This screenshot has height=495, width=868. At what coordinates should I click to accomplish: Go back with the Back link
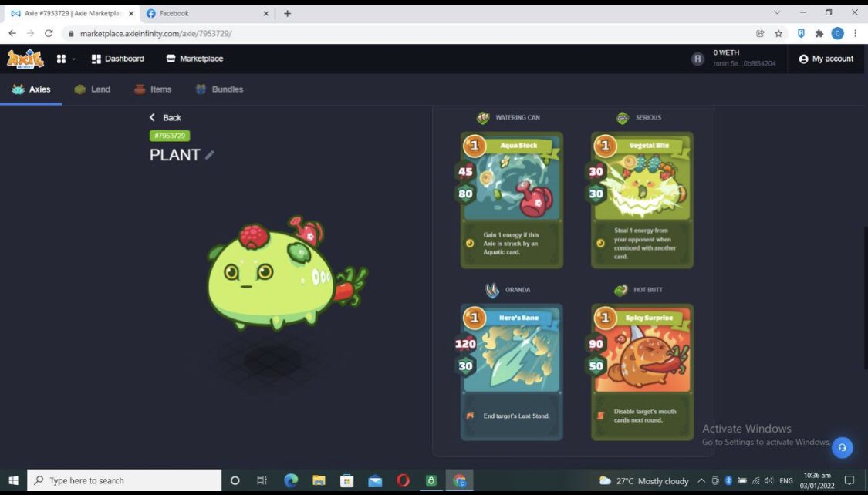(165, 117)
